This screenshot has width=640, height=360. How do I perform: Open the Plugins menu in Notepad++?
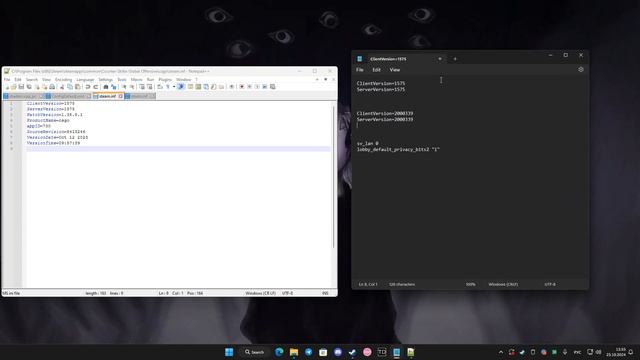pos(165,80)
